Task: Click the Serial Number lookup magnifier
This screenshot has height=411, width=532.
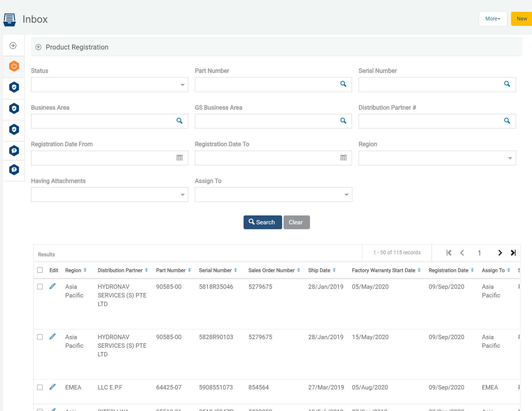Action: click(x=507, y=84)
